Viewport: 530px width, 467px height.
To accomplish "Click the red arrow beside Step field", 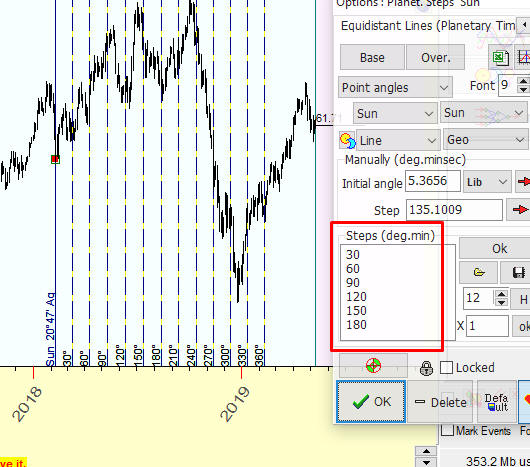I will (x=519, y=210).
